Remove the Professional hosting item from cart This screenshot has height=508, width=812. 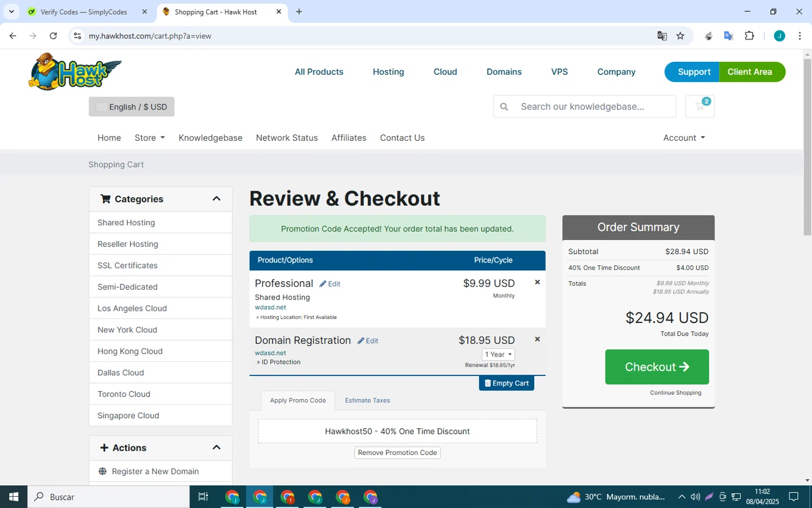coord(537,282)
